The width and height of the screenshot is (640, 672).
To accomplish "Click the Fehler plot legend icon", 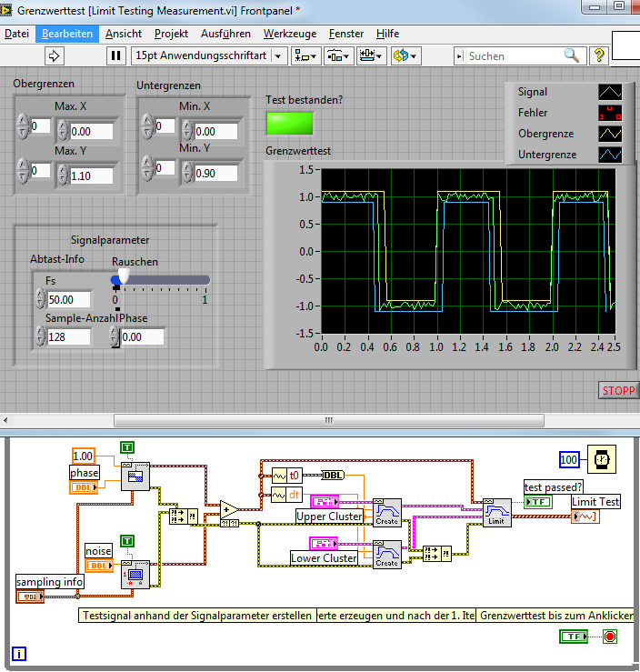I will point(609,113).
